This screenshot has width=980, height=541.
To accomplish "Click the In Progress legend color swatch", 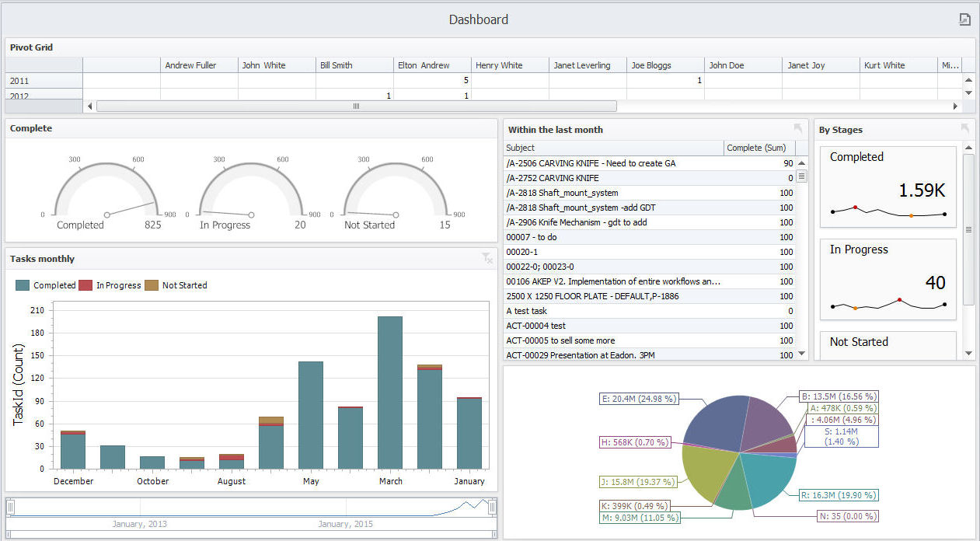I will pos(85,285).
